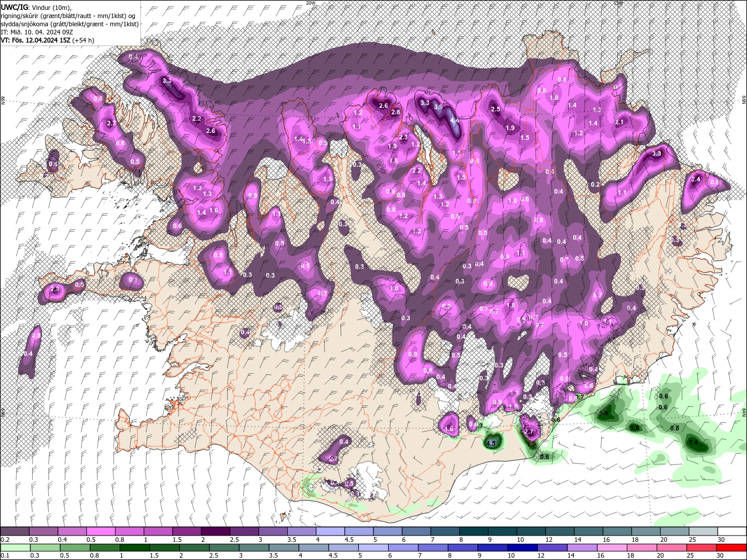
Task: Click the "20W" longitude label
Action: pyautogui.click(x=310, y=3)
